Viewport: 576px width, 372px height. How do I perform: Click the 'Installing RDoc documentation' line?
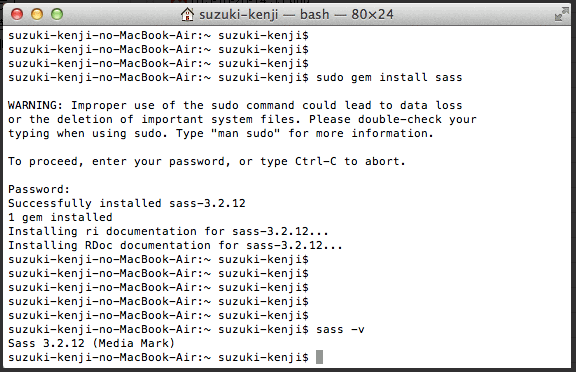tap(175, 245)
